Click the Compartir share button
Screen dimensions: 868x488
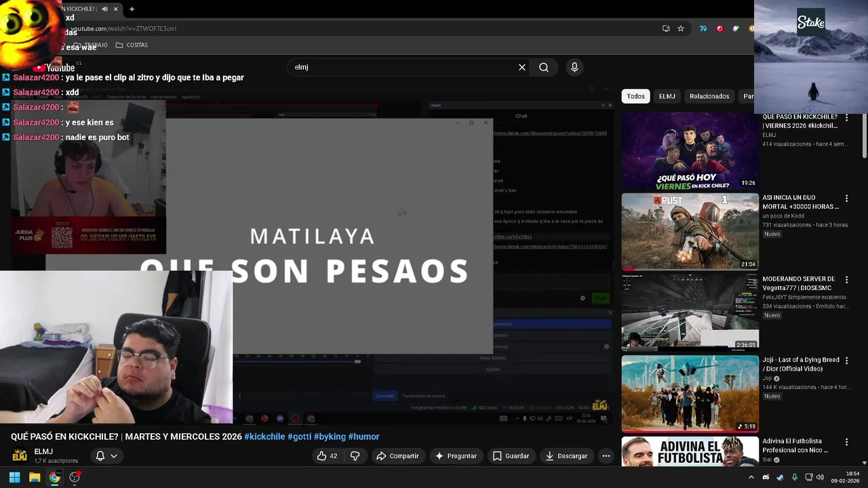pos(397,456)
